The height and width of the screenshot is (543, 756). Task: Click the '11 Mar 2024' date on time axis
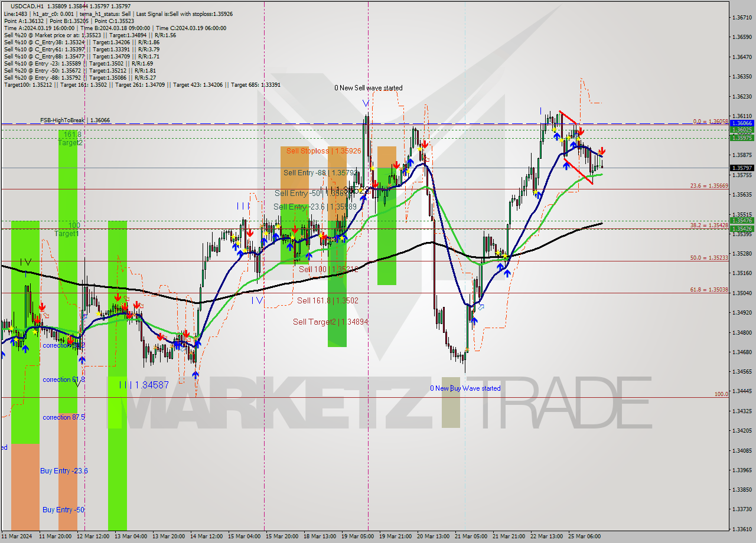(17, 537)
